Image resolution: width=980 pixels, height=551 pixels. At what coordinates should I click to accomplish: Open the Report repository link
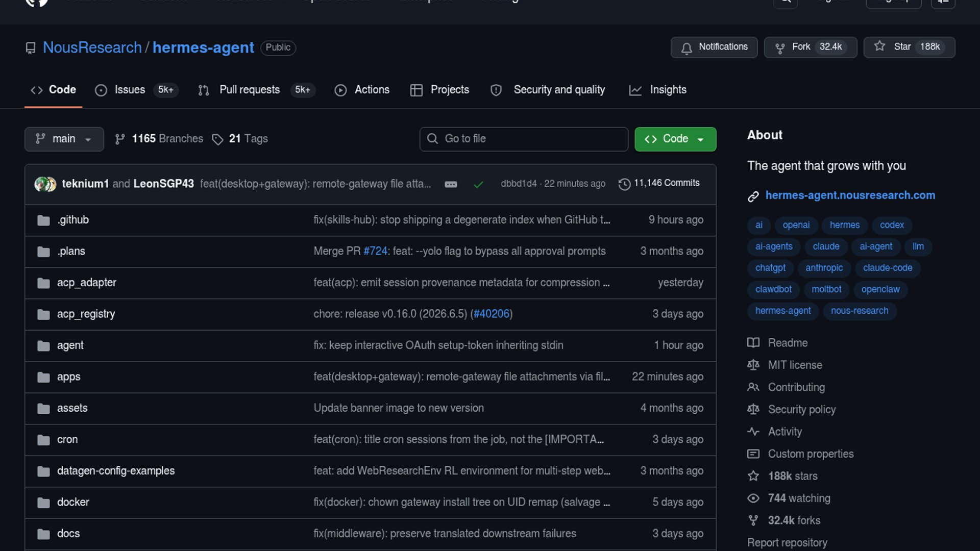[x=787, y=543]
